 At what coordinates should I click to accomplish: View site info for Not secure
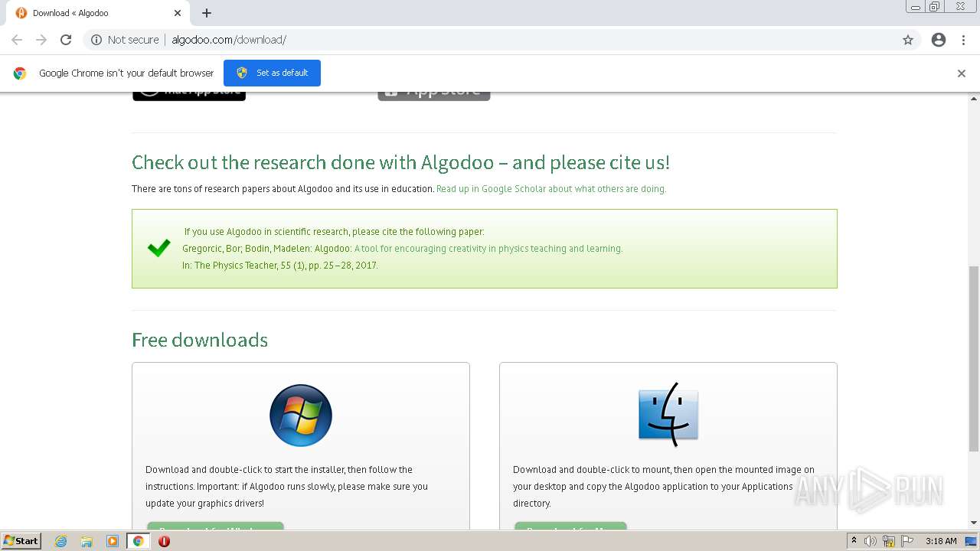tap(124, 40)
